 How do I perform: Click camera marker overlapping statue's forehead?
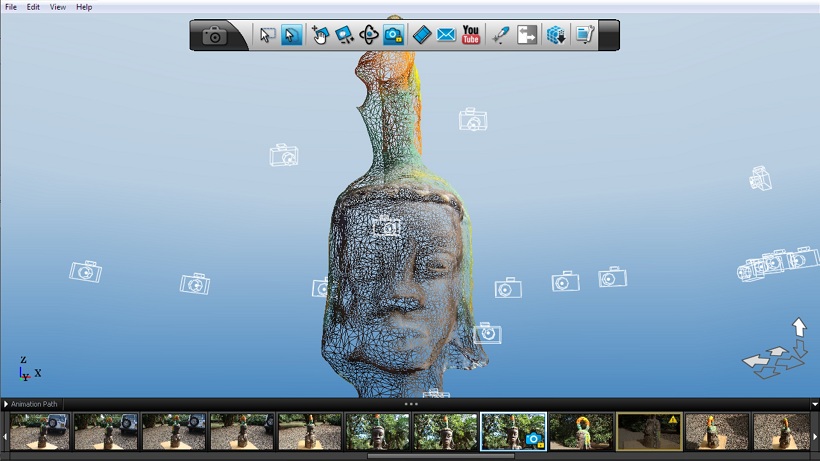pos(386,226)
